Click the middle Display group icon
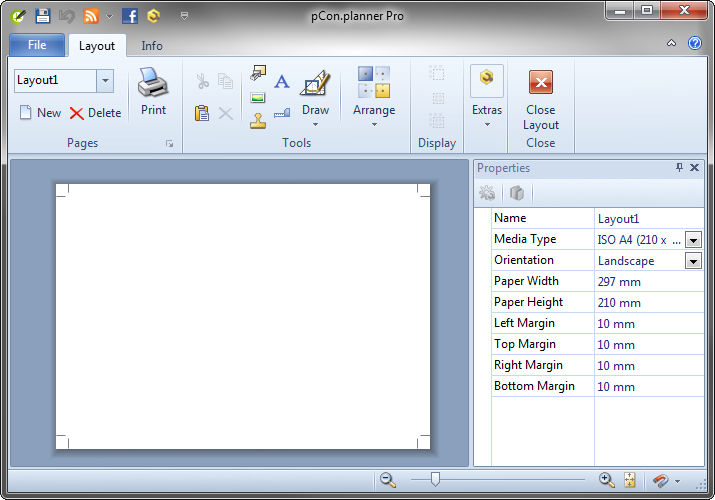 [438, 98]
